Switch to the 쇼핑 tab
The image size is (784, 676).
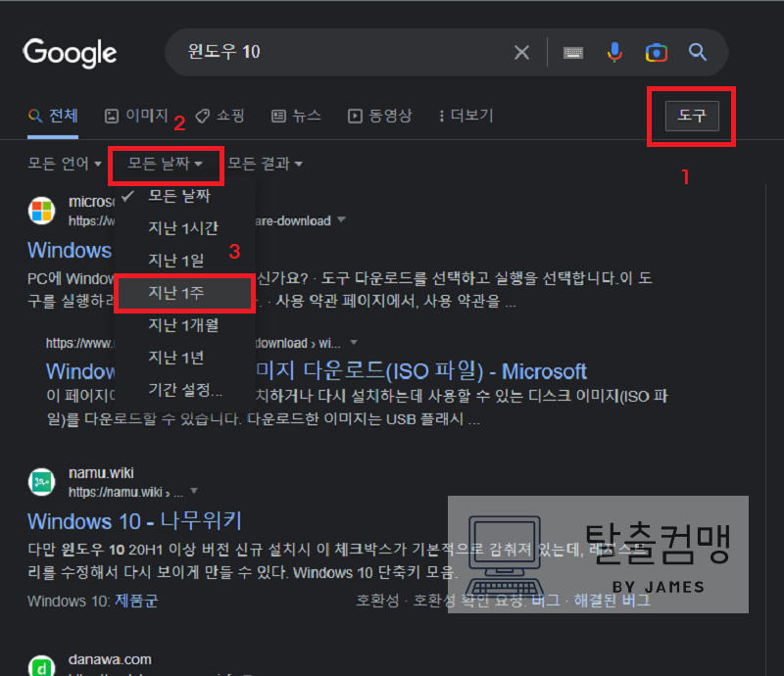(x=220, y=116)
